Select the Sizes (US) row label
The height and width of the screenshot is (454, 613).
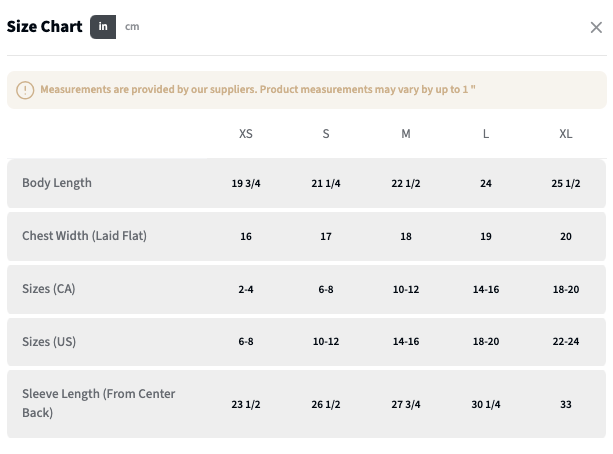[x=49, y=342]
